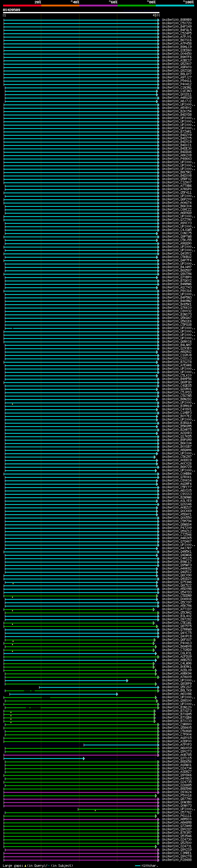Screen dimensions: 197x868
Task: Open the UniRef100_B9HTF6 entry
Action: click(176, 57)
